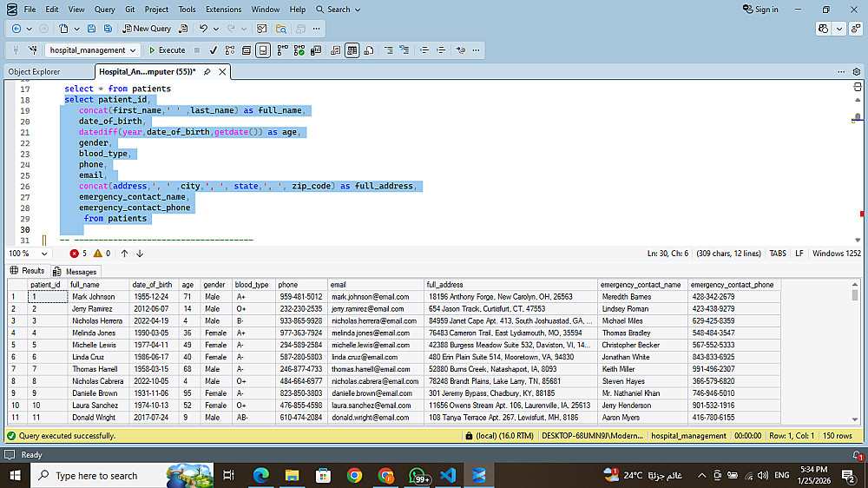Open the standard toolbar overflow options

click(317, 29)
